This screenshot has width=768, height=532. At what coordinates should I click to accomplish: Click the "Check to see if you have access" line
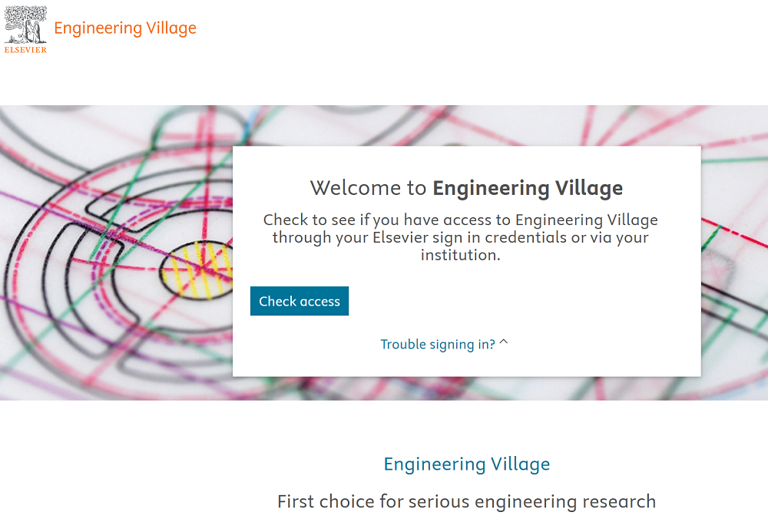point(460,220)
